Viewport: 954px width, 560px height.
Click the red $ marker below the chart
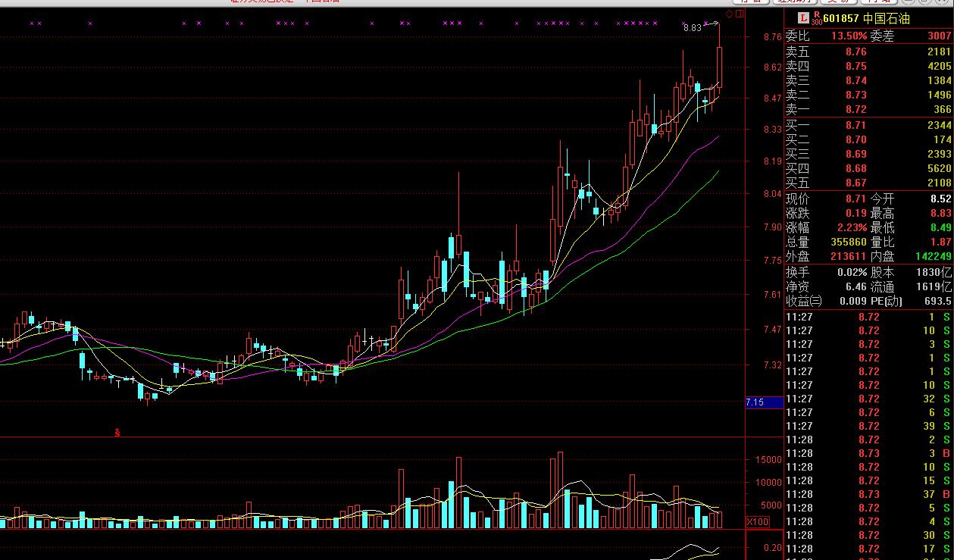coord(117,433)
